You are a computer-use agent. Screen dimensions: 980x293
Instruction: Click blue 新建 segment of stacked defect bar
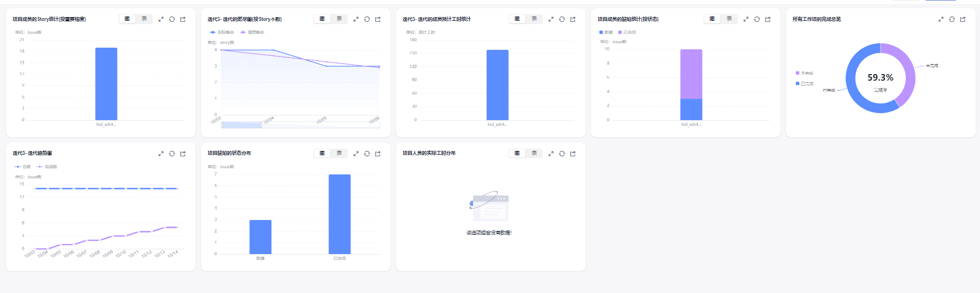[691, 109]
